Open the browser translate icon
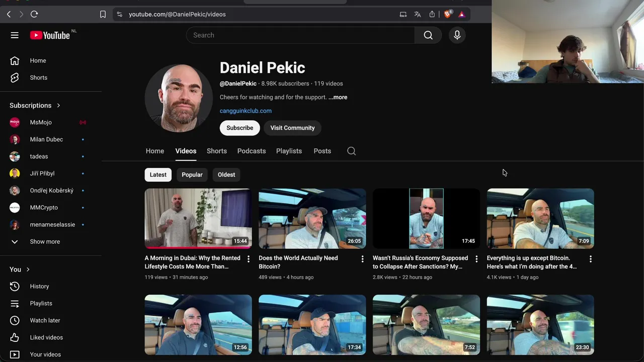644x362 pixels. [x=417, y=14]
